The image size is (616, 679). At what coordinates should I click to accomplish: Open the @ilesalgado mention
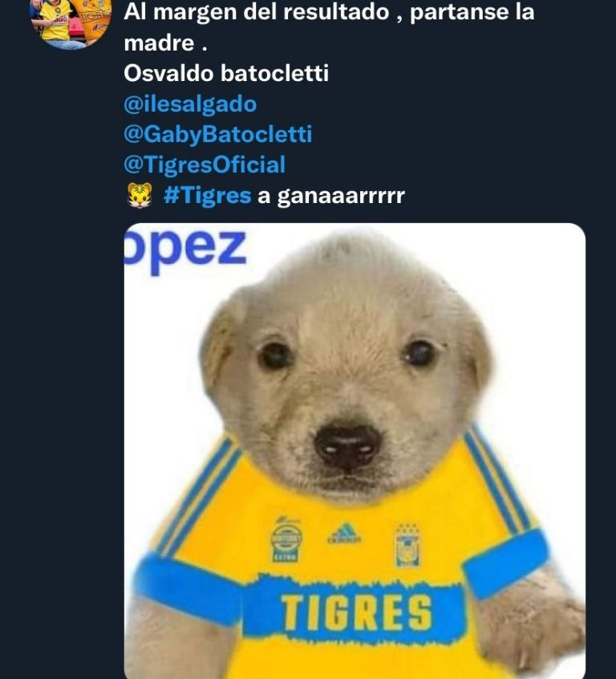190,104
